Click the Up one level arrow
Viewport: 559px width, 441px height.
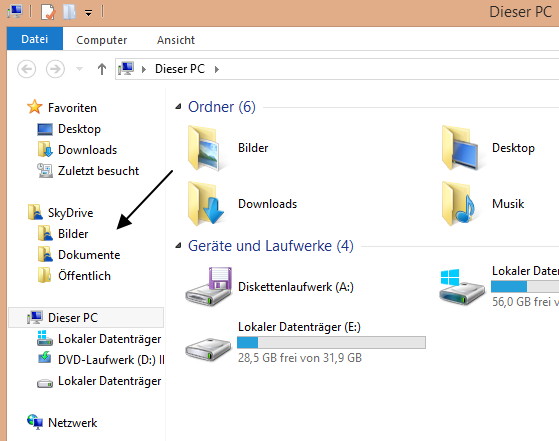point(102,69)
